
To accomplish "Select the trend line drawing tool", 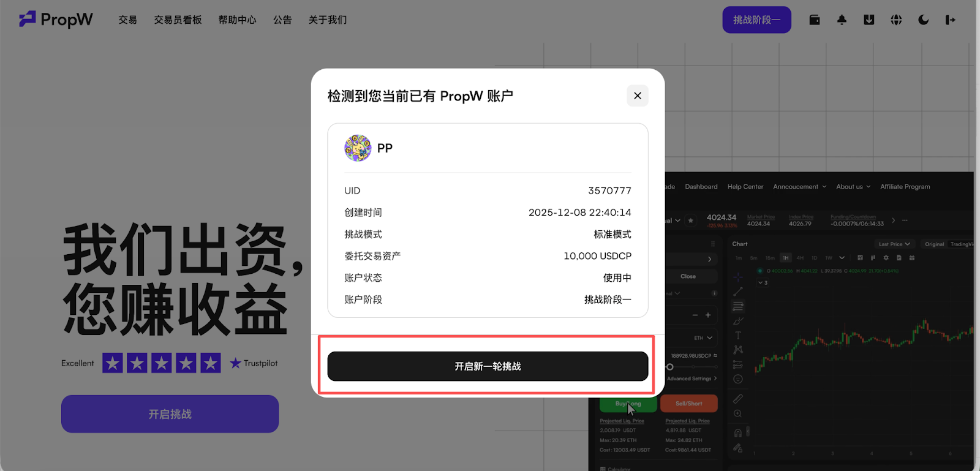I will pyautogui.click(x=738, y=292).
